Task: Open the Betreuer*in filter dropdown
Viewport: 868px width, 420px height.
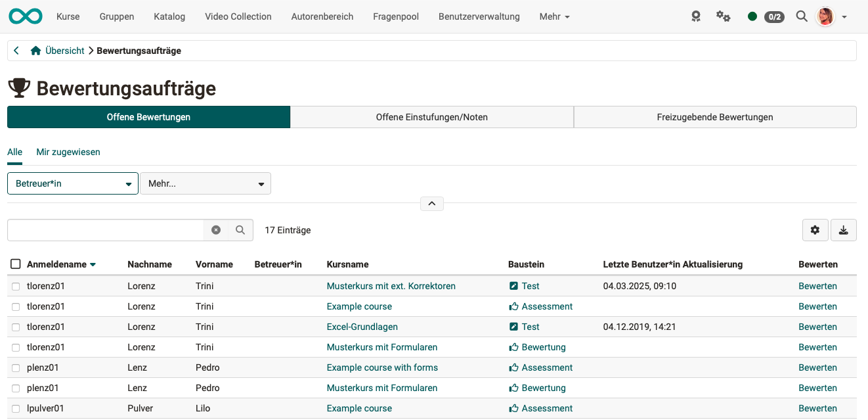Action: [72, 183]
